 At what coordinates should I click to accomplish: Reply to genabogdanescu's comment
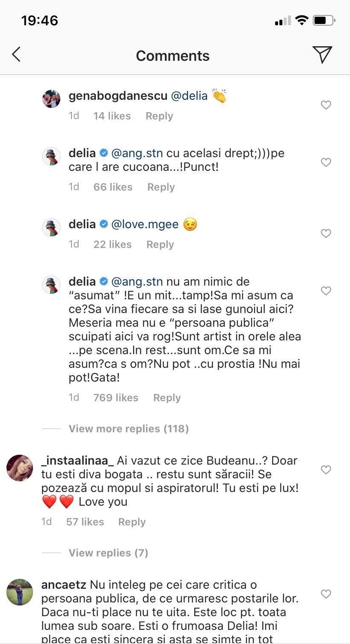click(159, 116)
